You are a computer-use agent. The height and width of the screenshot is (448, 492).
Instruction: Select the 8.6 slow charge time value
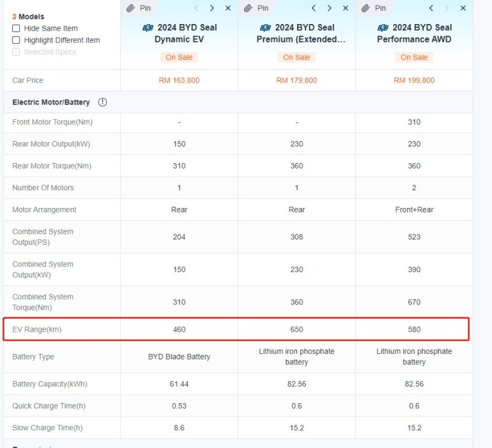click(x=179, y=428)
